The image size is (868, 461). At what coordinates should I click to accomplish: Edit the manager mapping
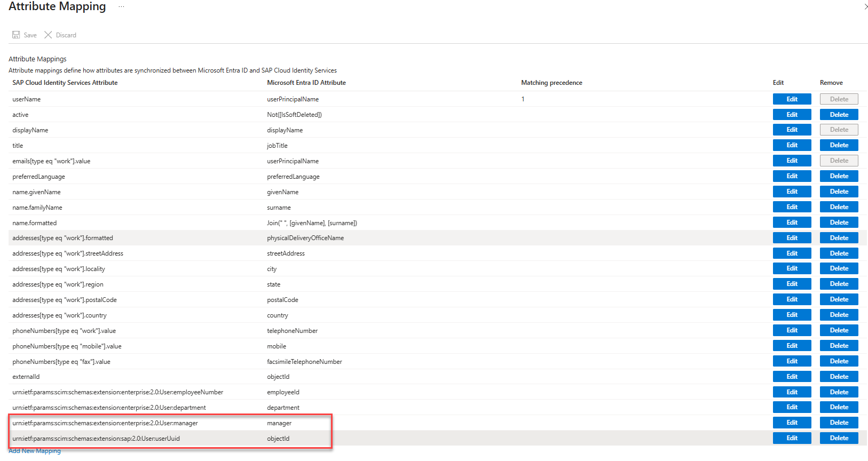(792, 423)
